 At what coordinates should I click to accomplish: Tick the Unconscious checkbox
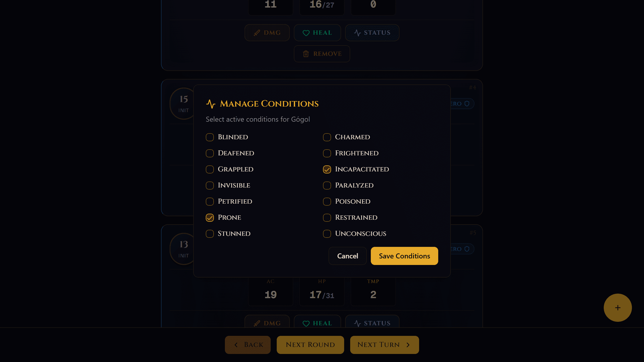(327, 234)
